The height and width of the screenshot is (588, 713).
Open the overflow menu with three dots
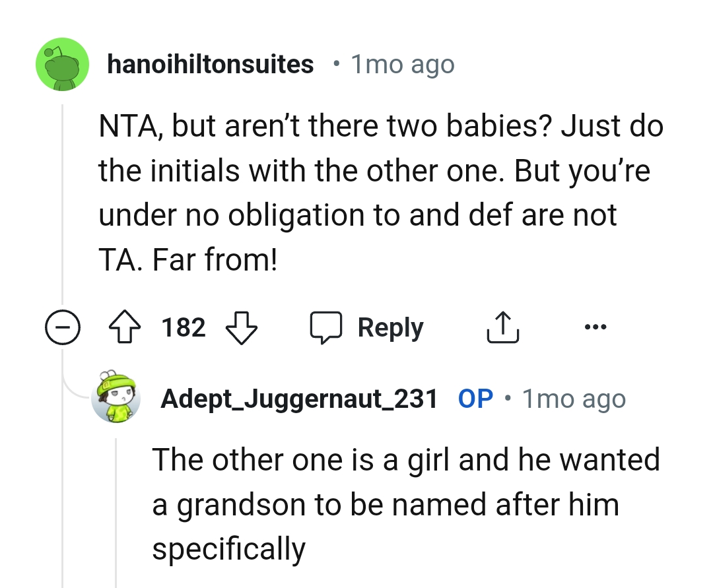595,326
